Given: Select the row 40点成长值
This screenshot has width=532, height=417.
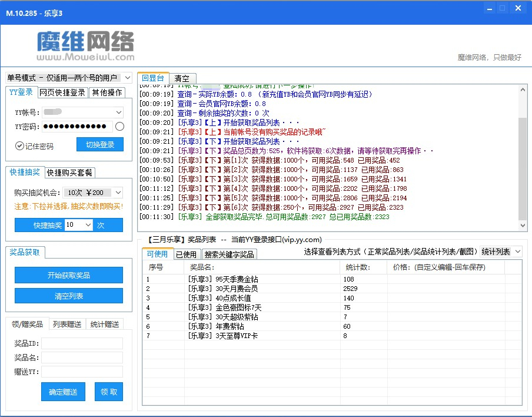Looking at the screenshot, I should (x=332, y=298).
